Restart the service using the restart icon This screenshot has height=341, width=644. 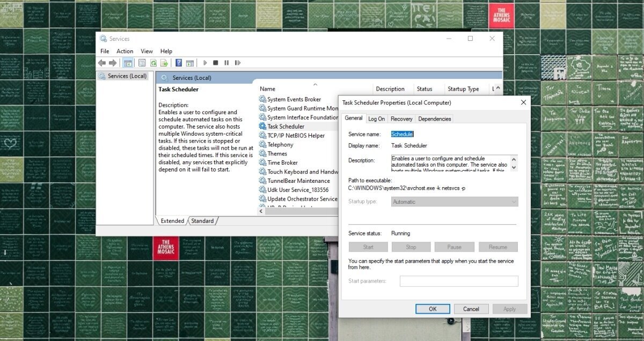[x=238, y=63]
